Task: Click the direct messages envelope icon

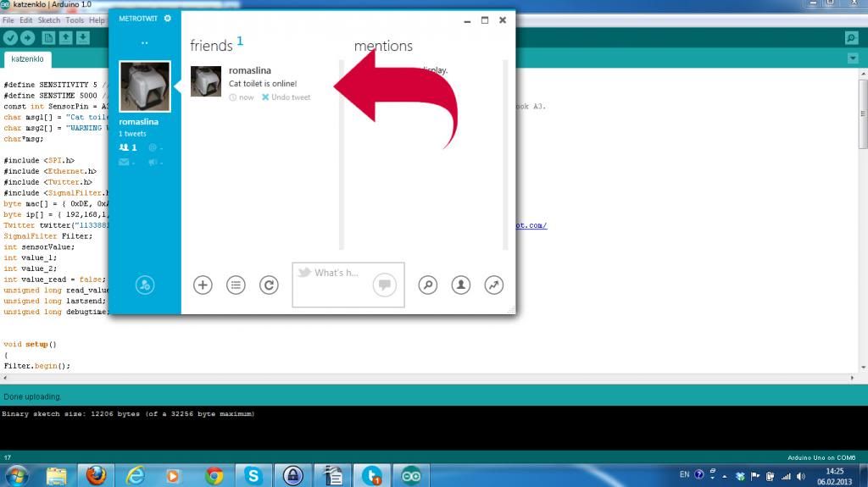Action: pyautogui.click(x=126, y=162)
